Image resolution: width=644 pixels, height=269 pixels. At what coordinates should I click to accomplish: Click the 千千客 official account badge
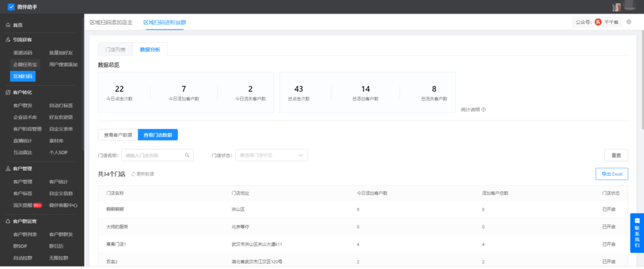point(607,22)
